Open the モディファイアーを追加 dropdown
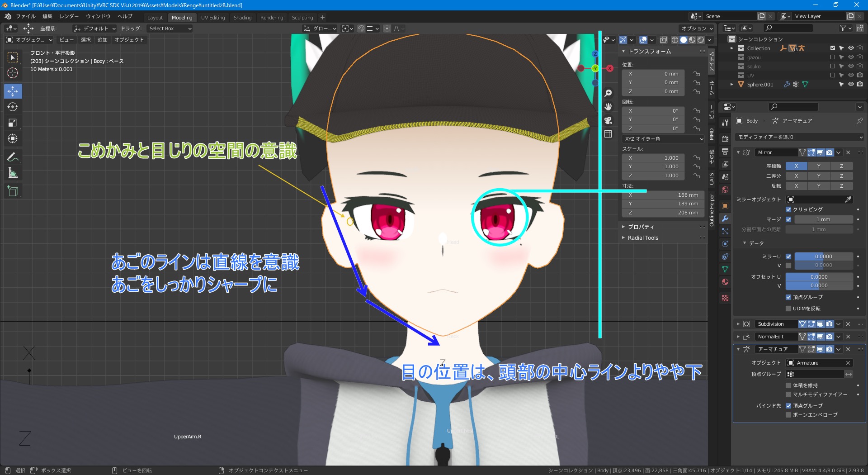The height and width of the screenshot is (475, 868). (799, 137)
